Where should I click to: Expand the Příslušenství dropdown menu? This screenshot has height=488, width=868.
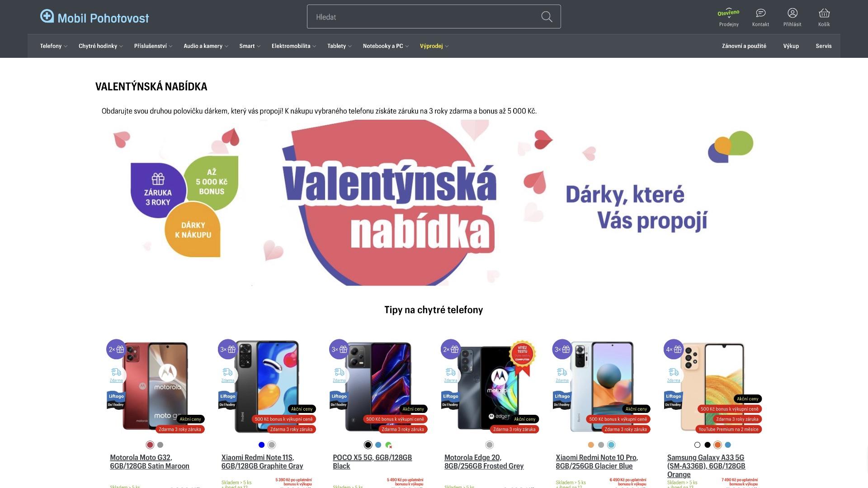click(153, 46)
